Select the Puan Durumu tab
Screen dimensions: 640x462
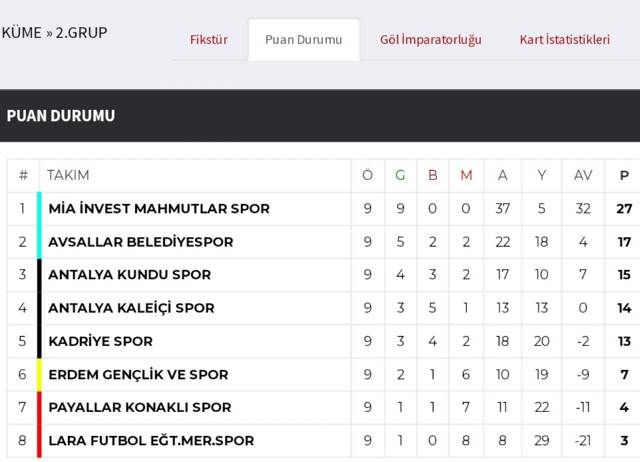point(303,40)
